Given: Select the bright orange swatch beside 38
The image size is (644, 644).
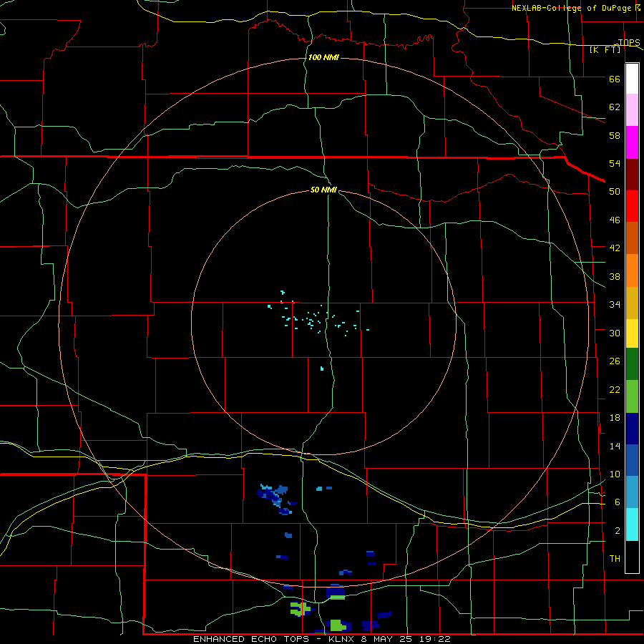Looking at the screenshot, I should click(x=632, y=270).
